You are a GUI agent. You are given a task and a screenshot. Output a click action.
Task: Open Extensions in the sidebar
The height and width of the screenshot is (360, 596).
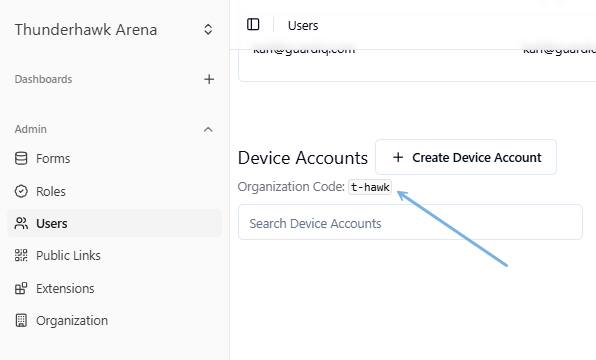point(114,289)
